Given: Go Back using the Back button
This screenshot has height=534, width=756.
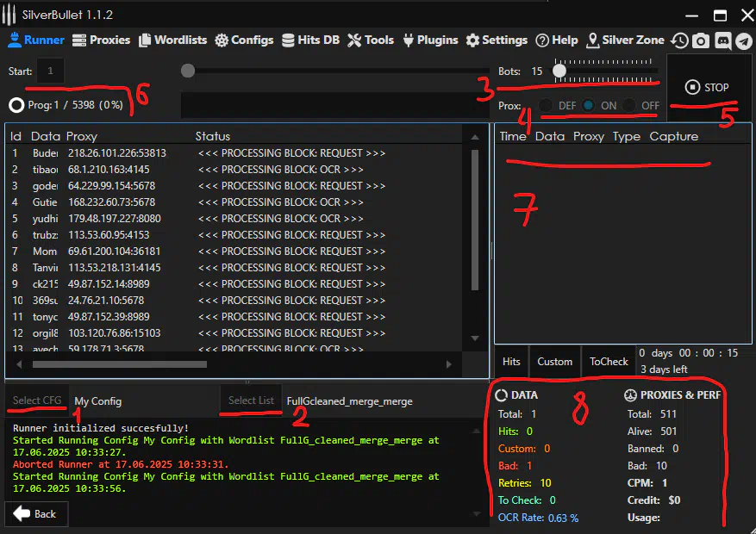Looking at the screenshot, I should coord(36,514).
